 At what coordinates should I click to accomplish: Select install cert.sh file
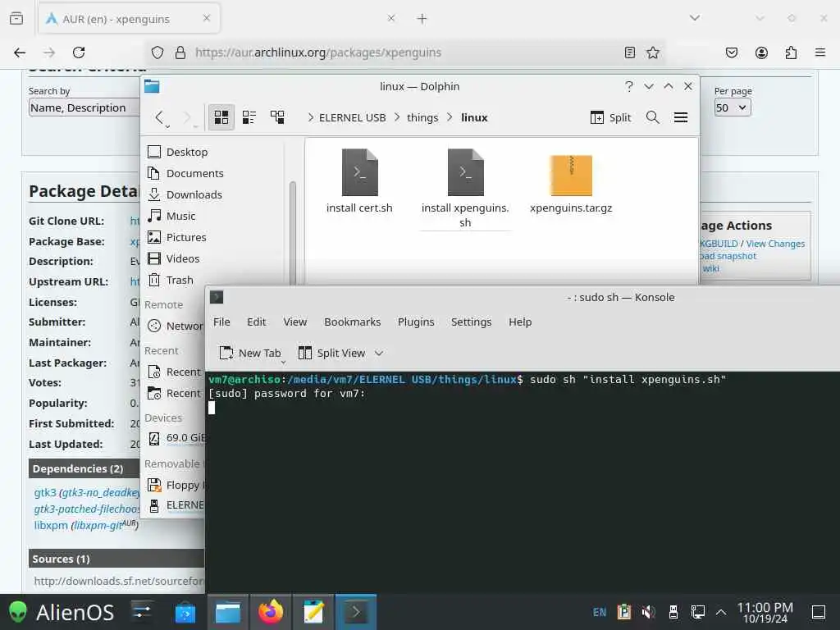(359, 181)
